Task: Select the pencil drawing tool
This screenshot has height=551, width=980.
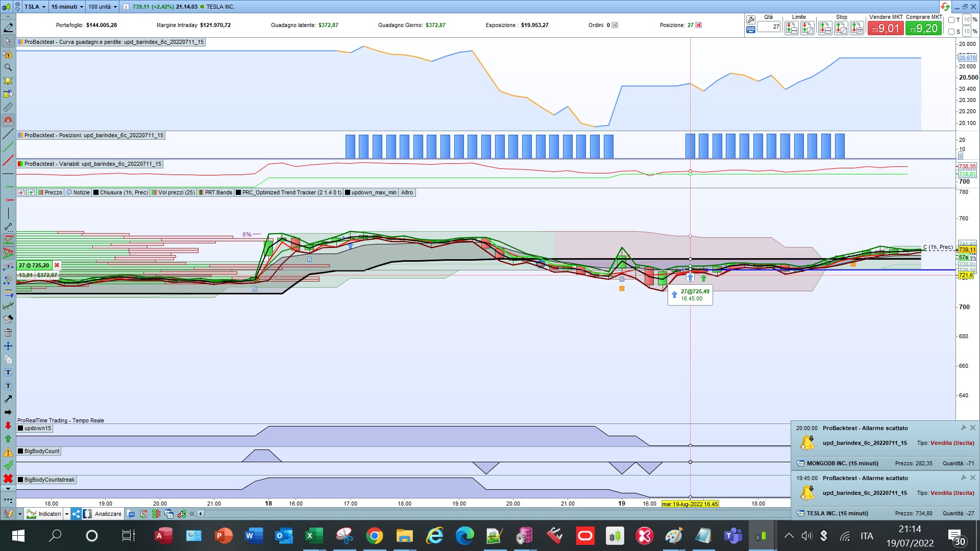Action: (x=8, y=28)
